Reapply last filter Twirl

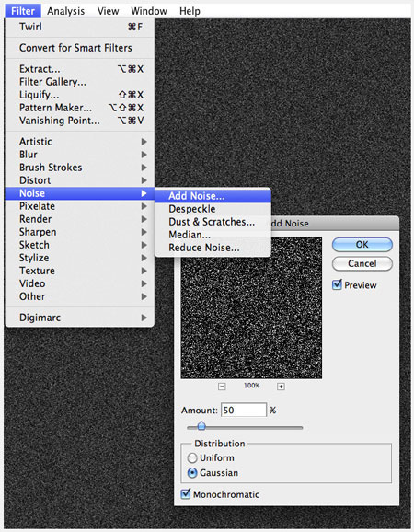[x=80, y=27]
